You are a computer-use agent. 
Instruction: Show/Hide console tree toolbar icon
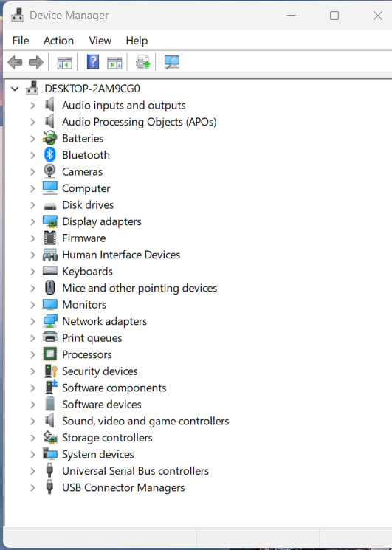65,63
